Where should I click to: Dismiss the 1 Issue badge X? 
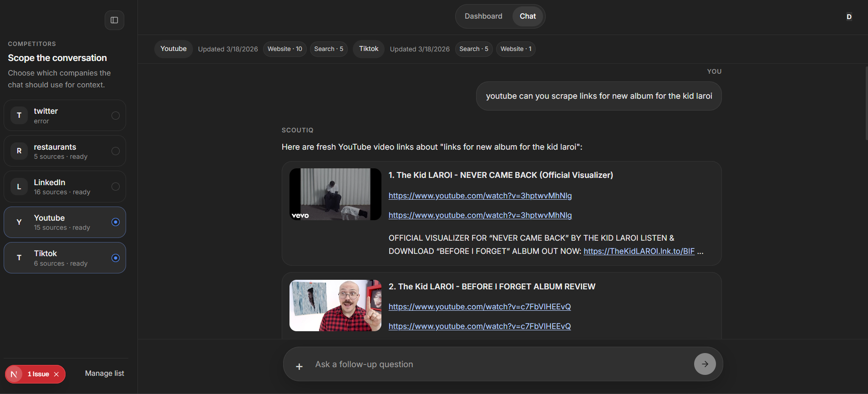56,374
